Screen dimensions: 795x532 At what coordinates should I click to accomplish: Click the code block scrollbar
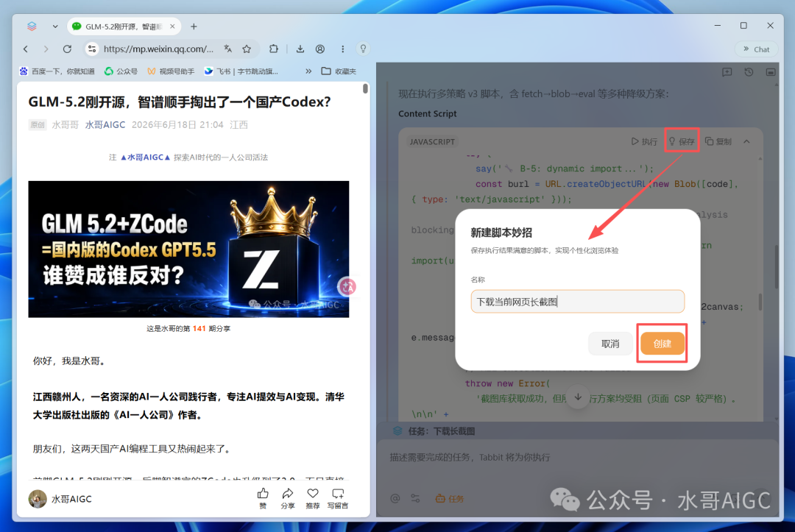point(760,302)
